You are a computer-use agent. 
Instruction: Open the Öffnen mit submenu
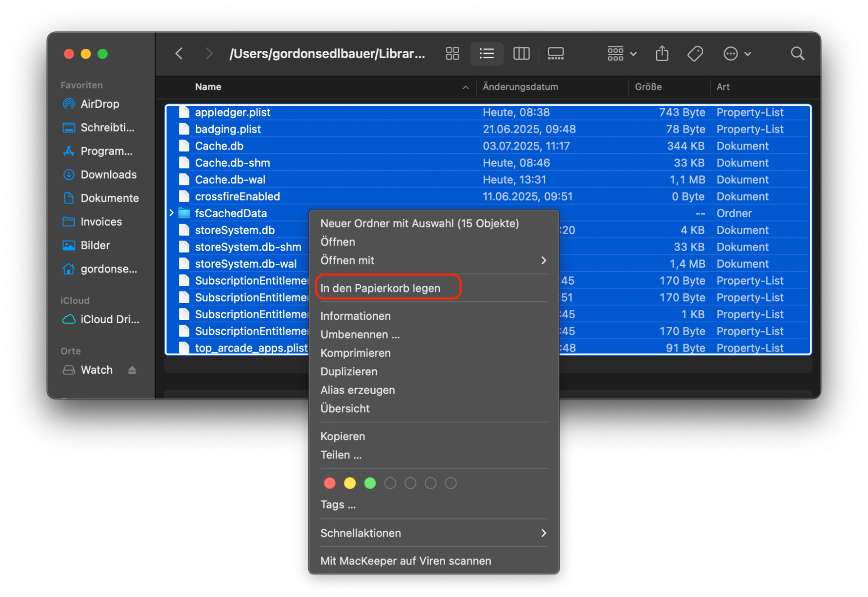433,260
